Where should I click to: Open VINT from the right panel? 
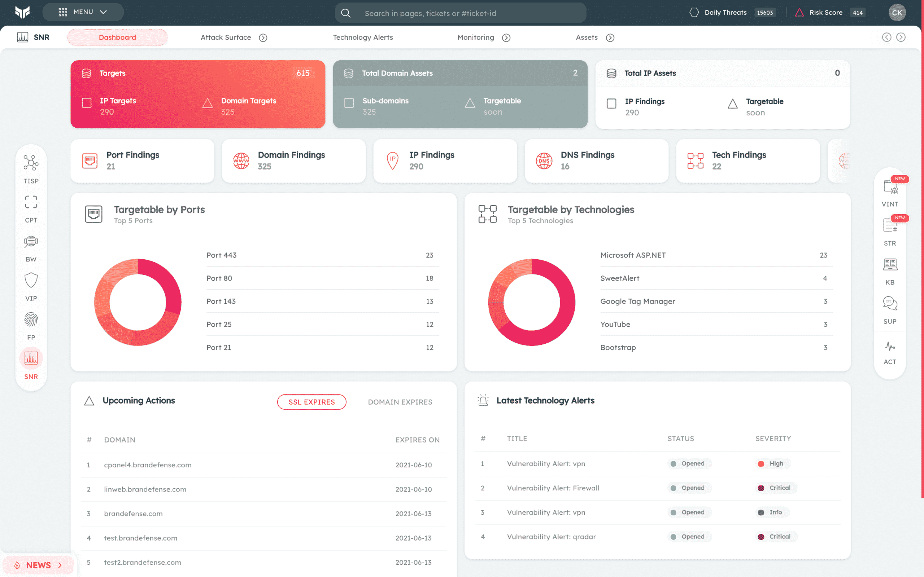point(890,188)
